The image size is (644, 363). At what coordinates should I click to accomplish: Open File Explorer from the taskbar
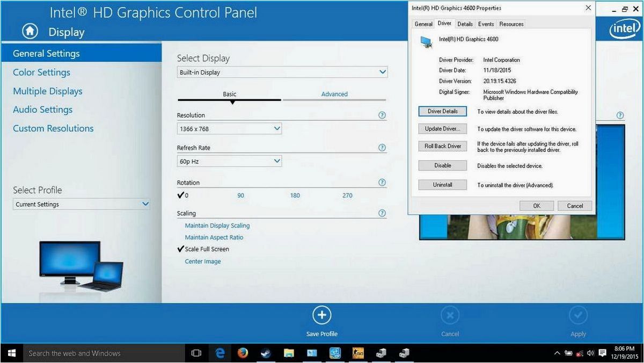coord(289,353)
